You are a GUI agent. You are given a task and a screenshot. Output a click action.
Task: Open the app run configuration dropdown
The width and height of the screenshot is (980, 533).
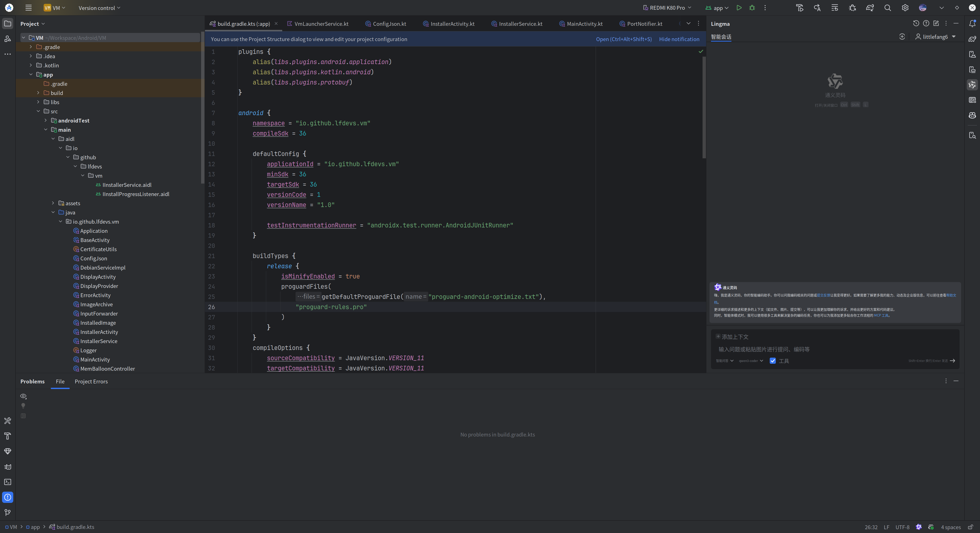[717, 8]
